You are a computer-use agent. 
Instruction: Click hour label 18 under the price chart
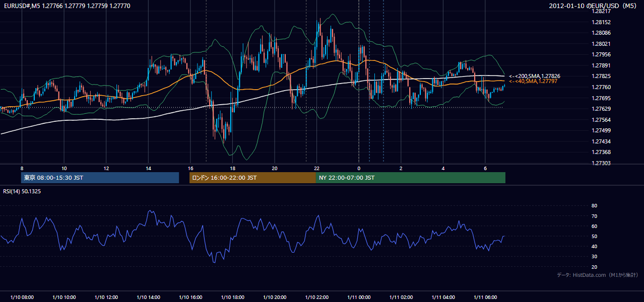tap(232, 168)
